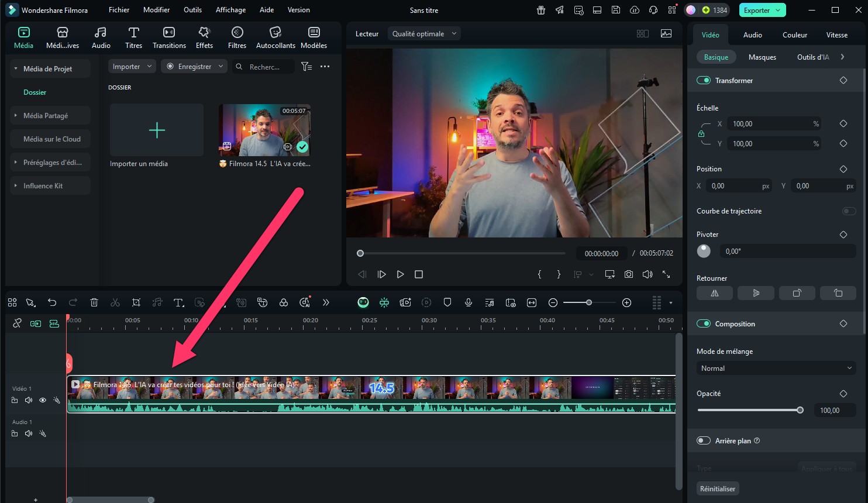Mute the Vidéo 1 track
The height and width of the screenshot is (503, 868).
click(29, 400)
